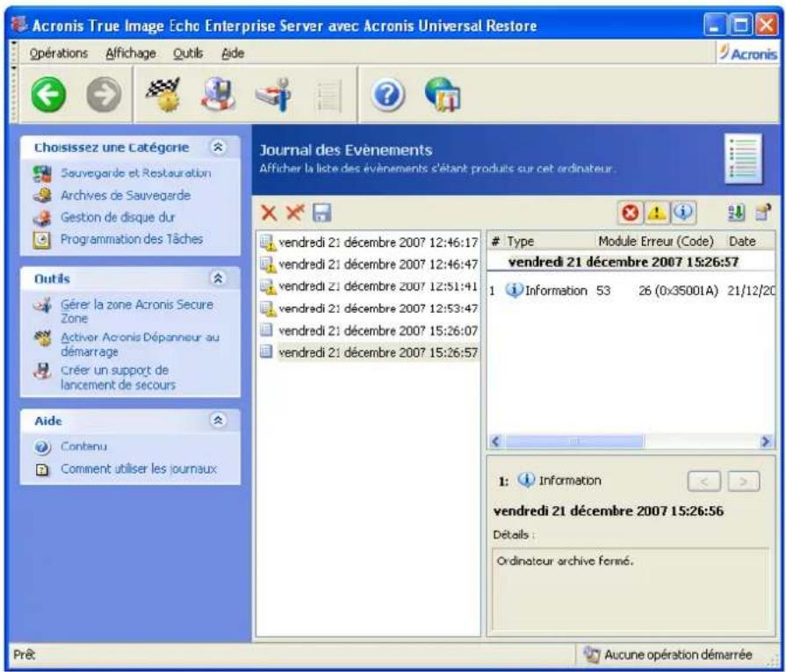Click the Sauvegarde et Restauration icon
The width and height of the screenshot is (786, 672).
click(x=42, y=173)
